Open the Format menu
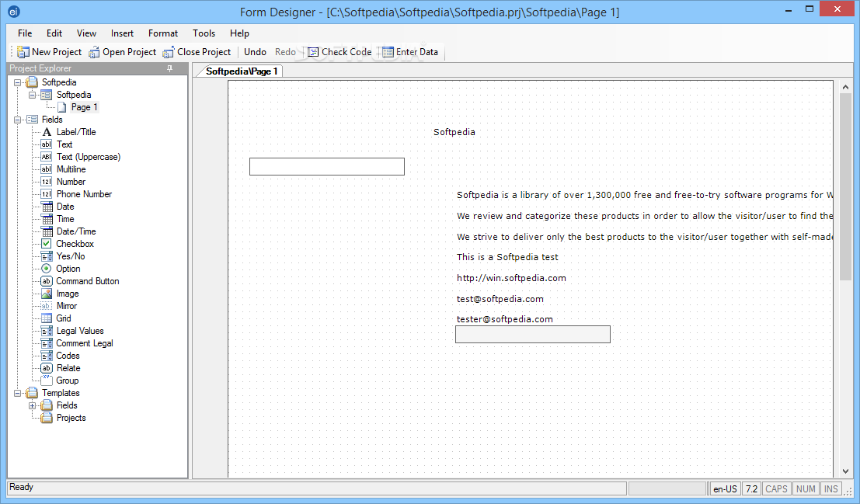The height and width of the screenshot is (504, 860). [163, 33]
